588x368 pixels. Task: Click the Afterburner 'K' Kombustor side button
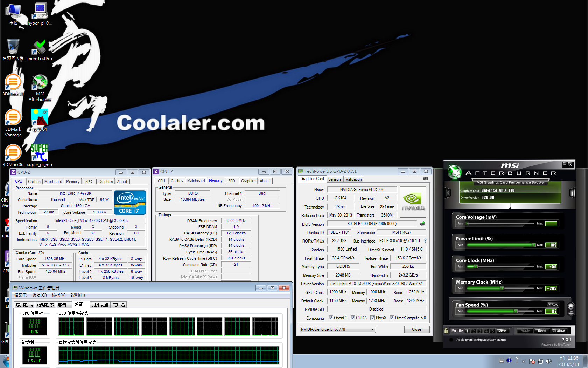[x=448, y=193]
